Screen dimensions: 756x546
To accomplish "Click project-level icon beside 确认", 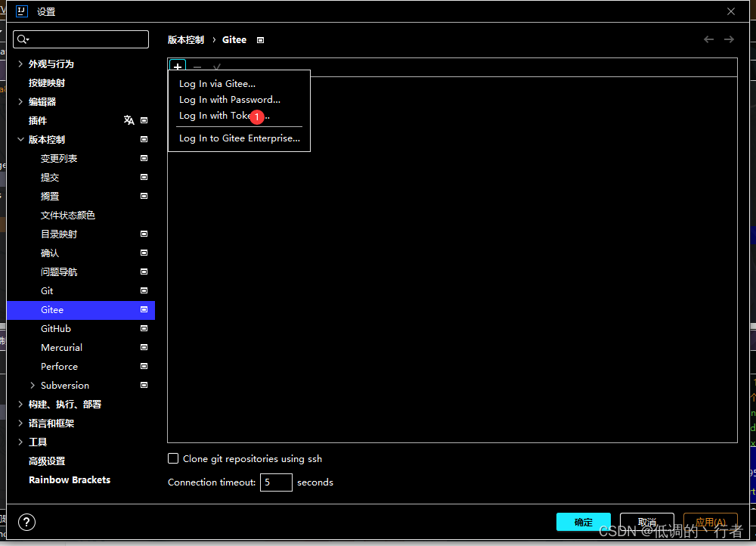I will (x=144, y=253).
